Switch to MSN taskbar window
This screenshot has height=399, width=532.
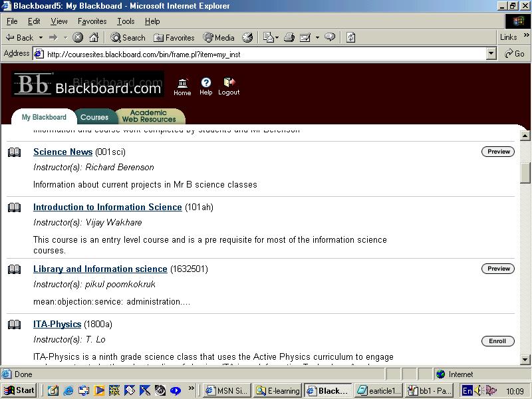click(x=227, y=390)
